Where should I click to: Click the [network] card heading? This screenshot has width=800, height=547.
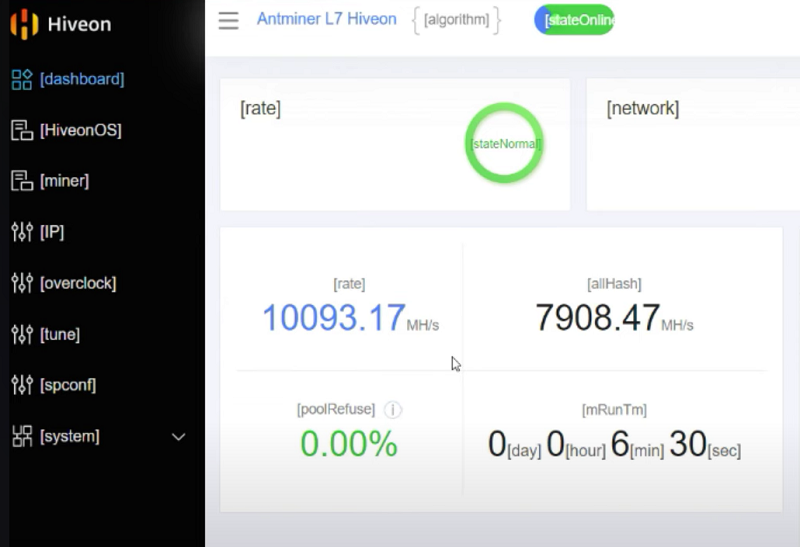[643, 108]
